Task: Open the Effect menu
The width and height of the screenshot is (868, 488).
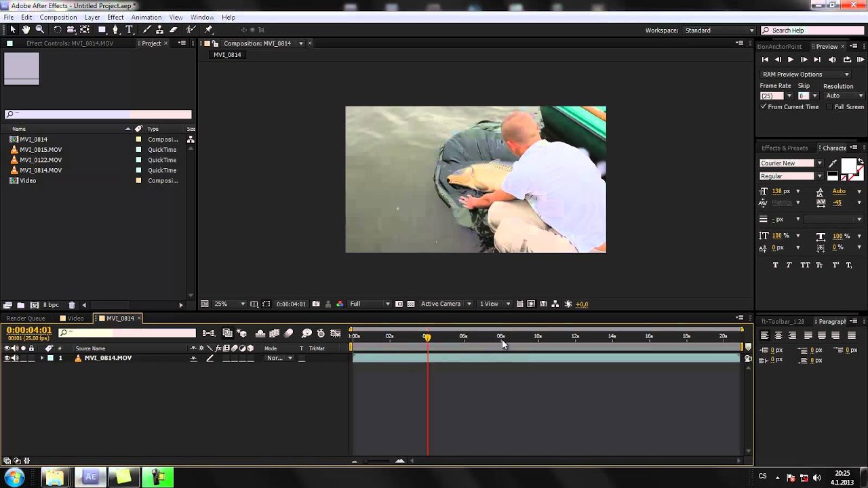Action: [115, 17]
